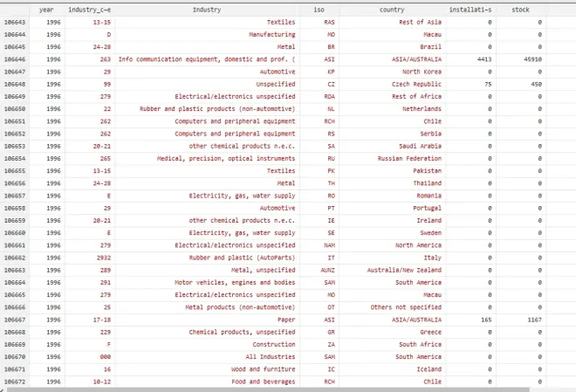Click row number 106672
Screen dimensions: 576x392
pos(16,382)
